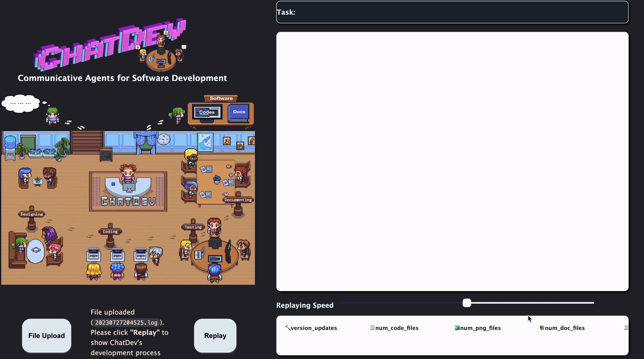
Task: Click the version_updates hammer icon
Action: pyautogui.click(x=288, y=328)
